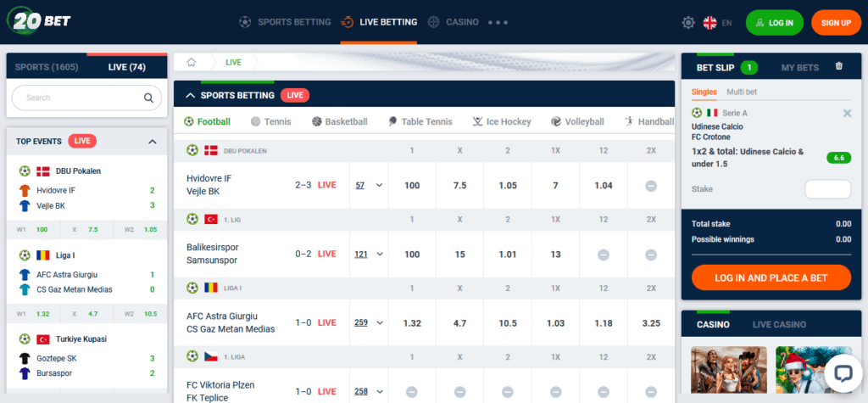Screen dimensions: 868x403
Task: Open Turkiye Kupasi top event
Action: pos(81,339)
